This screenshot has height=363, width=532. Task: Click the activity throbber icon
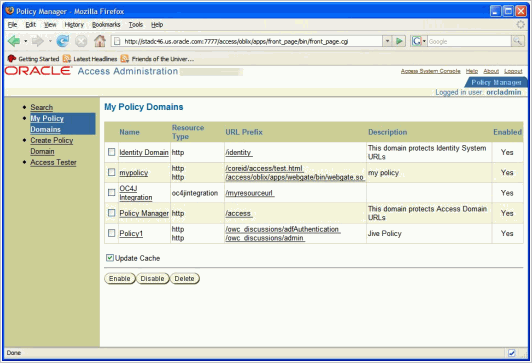[x=520, y=24]
